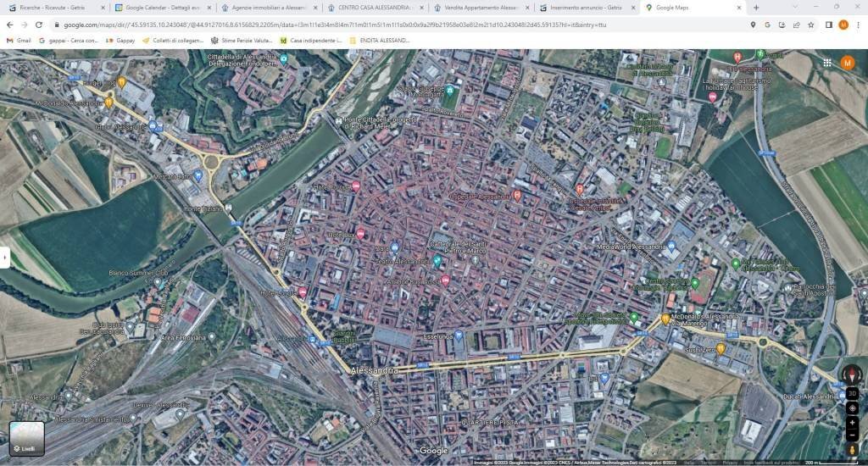Open the Google account avatar on the map
Image resolution: width=868 pixels, height=466 pixels.
[847, 63]
